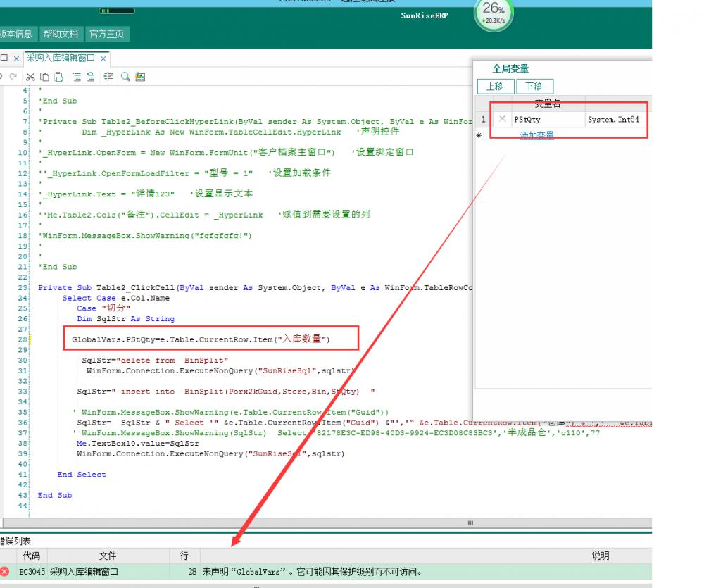Click the SunRiseERP title label
704x588 pixels.
425,15
